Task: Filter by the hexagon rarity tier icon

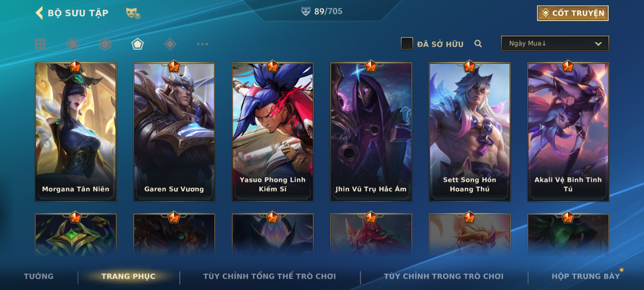Action: 105,44
